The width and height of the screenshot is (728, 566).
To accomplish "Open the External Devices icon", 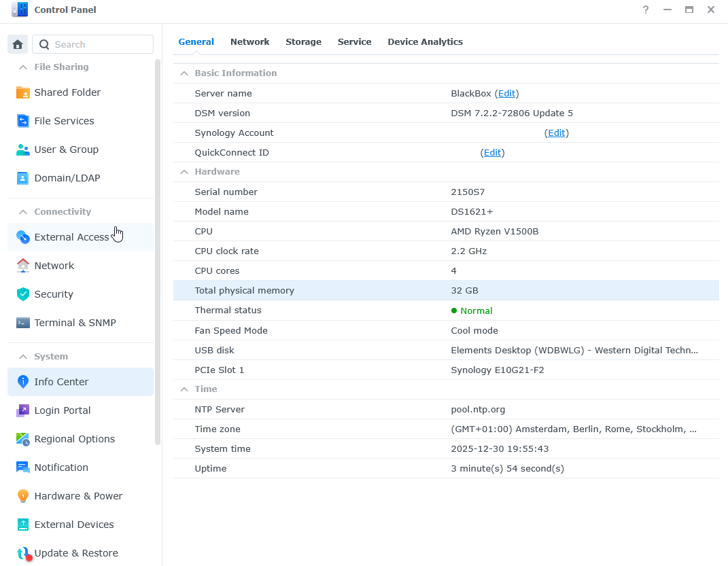I will click(x=22, y=525).
